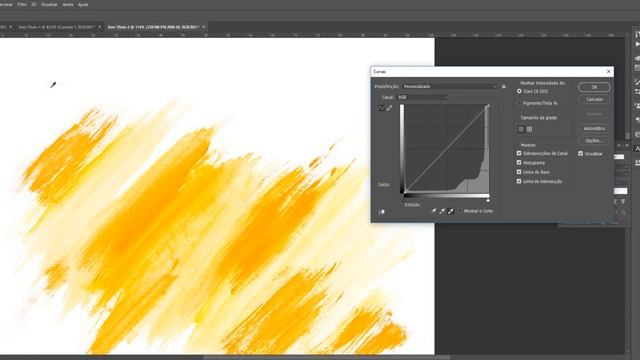640x360 pixels.
Task: Close the Sem Título-2 document tab
Action: click(x=204, y=27)
